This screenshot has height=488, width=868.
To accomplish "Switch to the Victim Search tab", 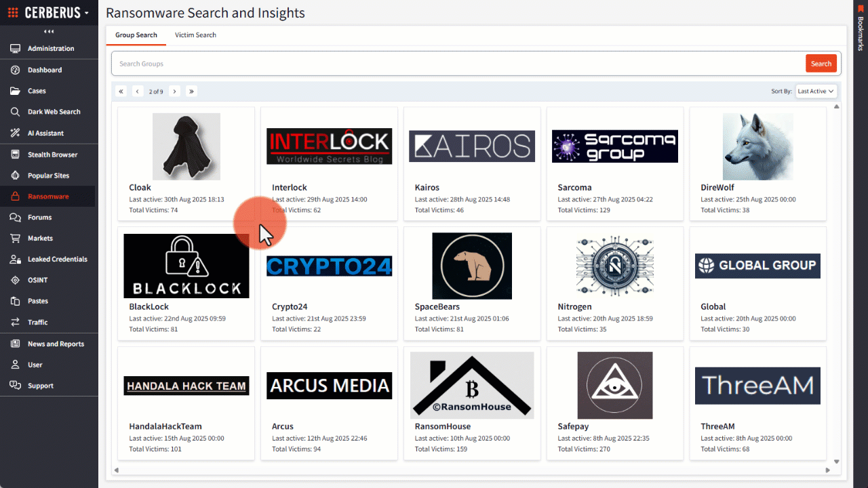I will [x=195, y=35].
